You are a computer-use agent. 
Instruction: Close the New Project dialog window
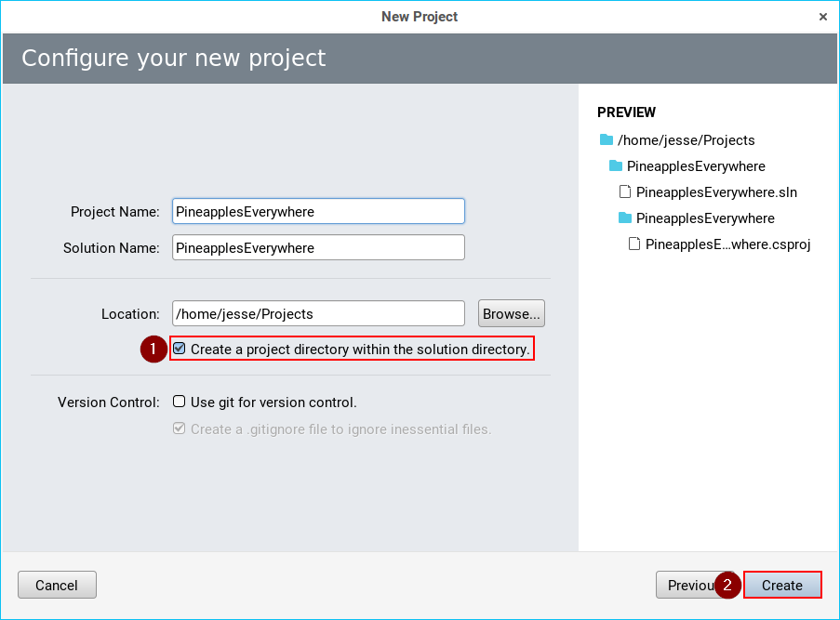click(x=823, y=17)
